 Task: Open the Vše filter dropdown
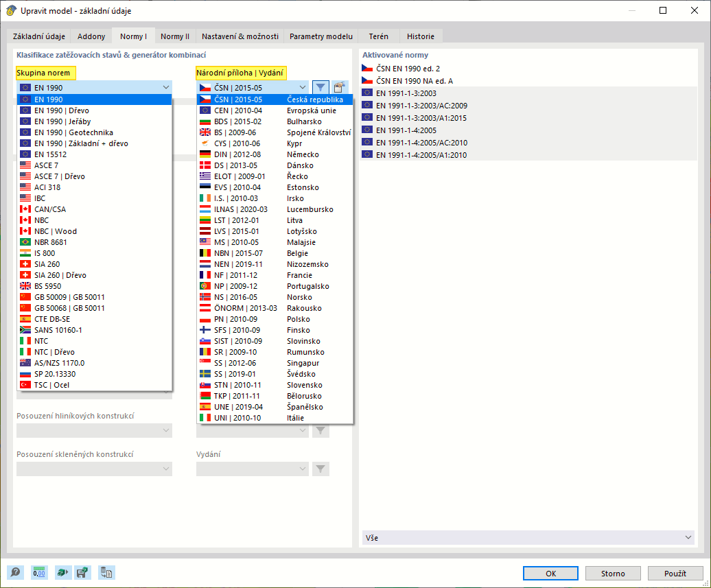tap(528, 538)
